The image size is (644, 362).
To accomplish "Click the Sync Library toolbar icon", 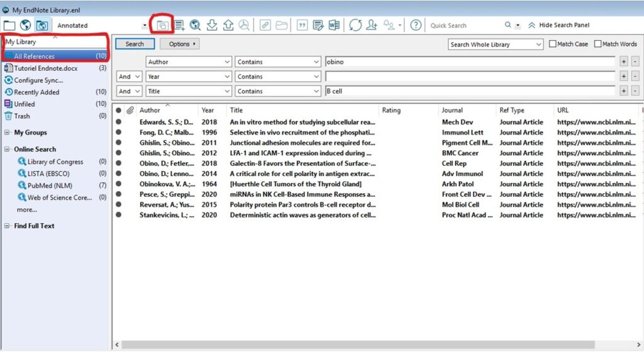I will tap(355, 26).
